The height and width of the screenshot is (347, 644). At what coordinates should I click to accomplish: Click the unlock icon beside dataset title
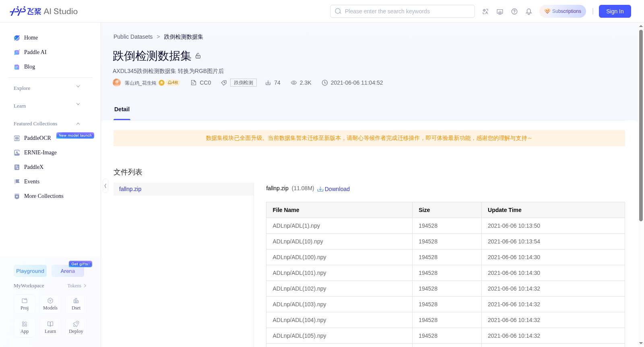[198, 56]
